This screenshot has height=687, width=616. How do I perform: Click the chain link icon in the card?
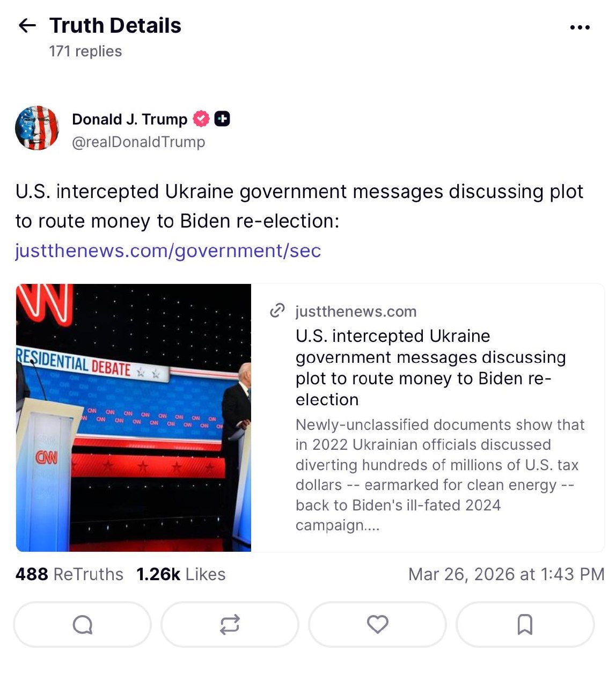click(277, 311)
